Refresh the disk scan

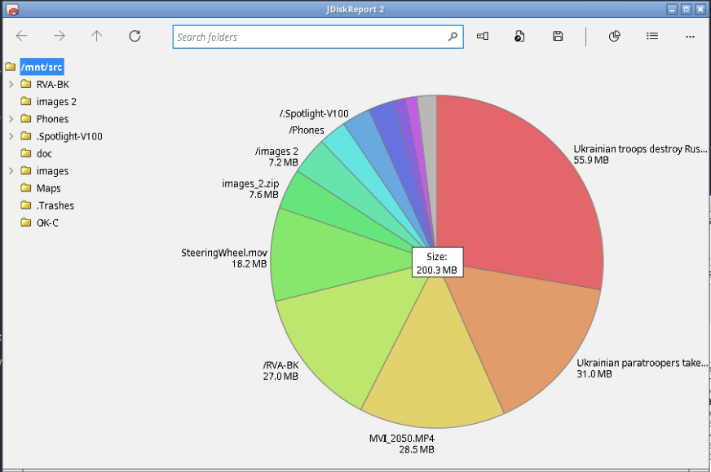click(x=135, y=36)
